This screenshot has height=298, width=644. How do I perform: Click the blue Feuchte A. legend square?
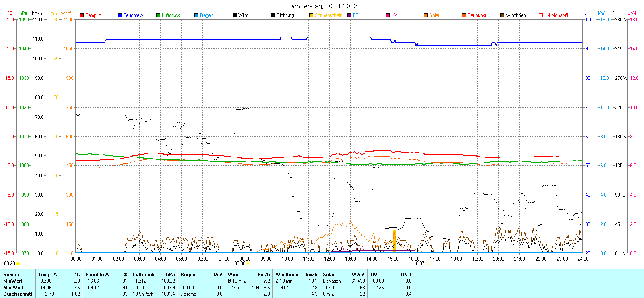[120, 15]
